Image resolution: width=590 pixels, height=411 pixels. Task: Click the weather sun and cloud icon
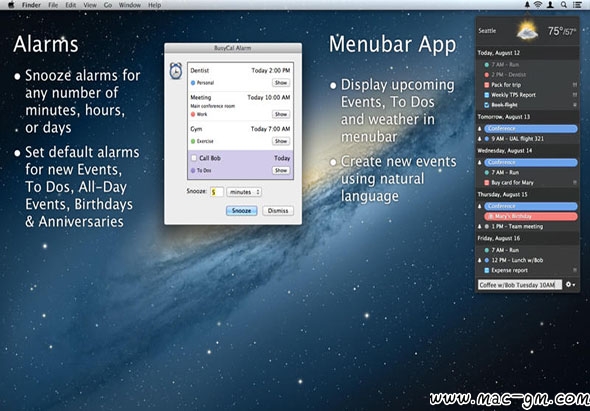[x=527, y=30]
